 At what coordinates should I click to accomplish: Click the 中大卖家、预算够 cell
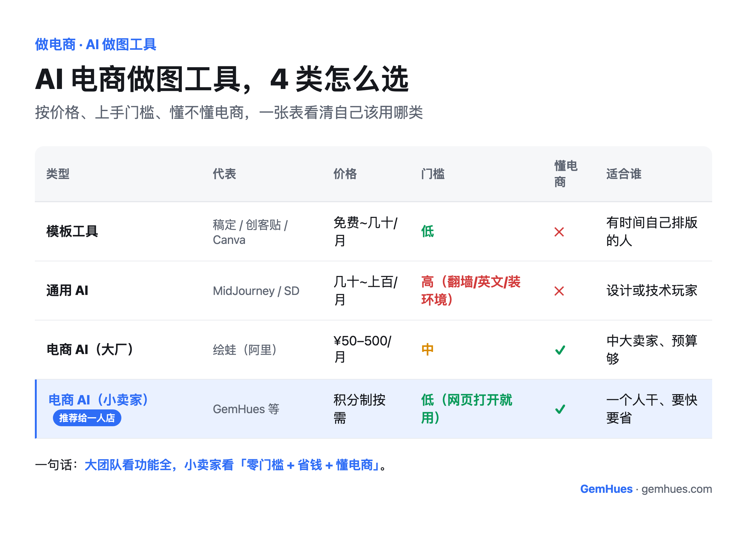(x=652, y=350)
